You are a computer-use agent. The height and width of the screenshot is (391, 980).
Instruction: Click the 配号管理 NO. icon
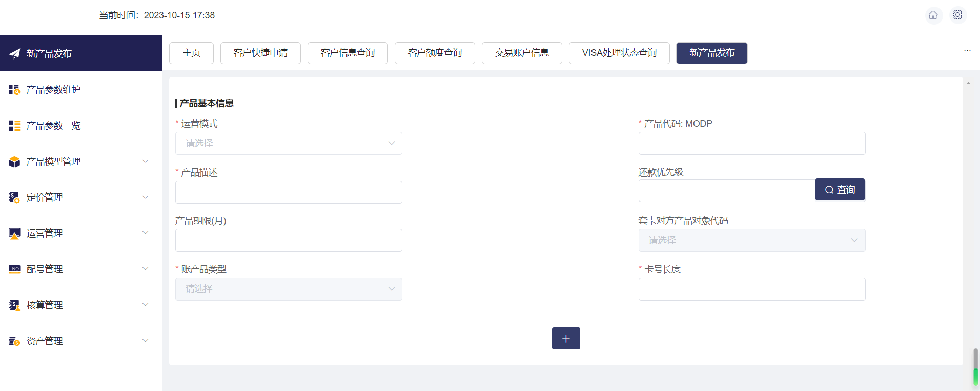click(14, 269)
